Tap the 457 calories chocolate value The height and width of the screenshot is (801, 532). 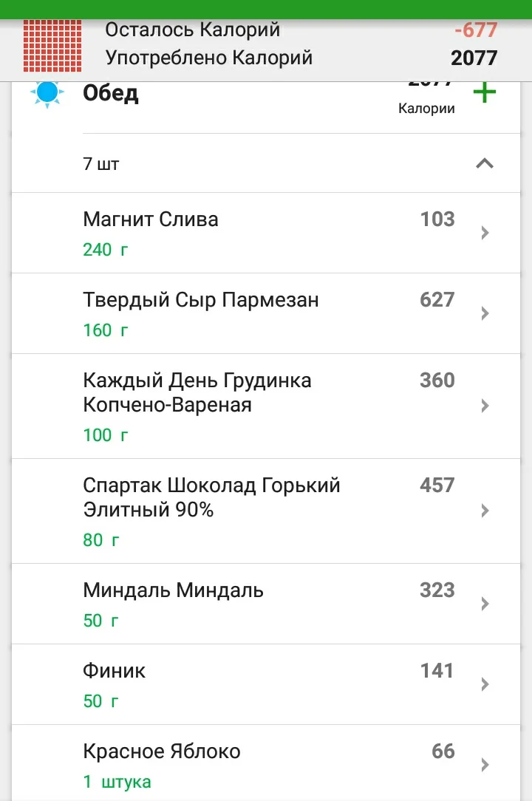coord(437,485)
